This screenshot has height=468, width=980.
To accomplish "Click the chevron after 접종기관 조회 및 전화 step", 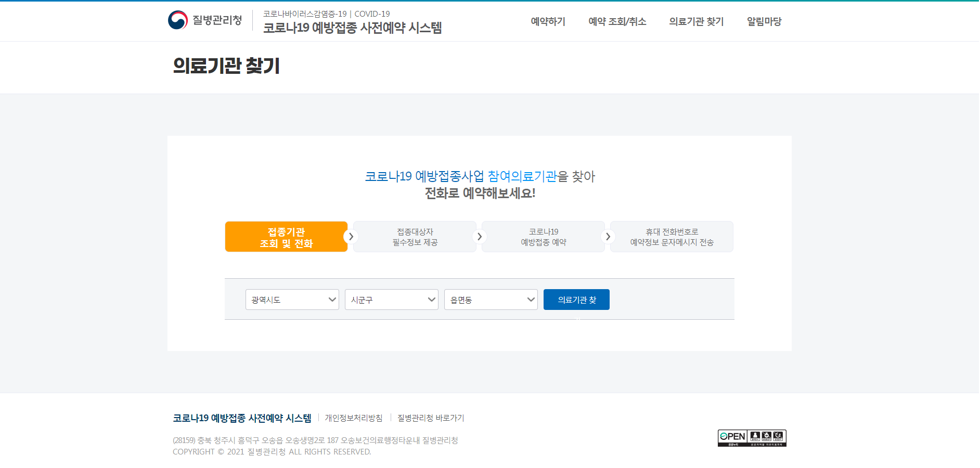I will click(x=351, y=236).
